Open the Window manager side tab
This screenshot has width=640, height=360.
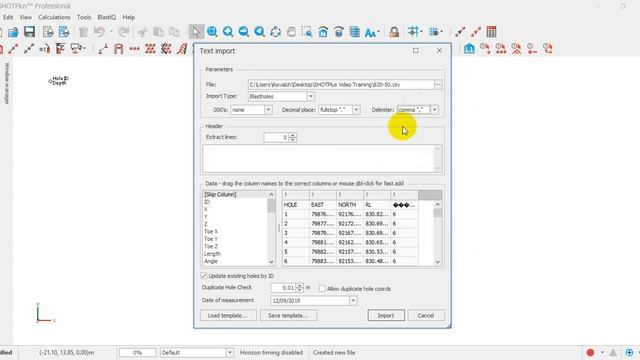coord(7,83)
